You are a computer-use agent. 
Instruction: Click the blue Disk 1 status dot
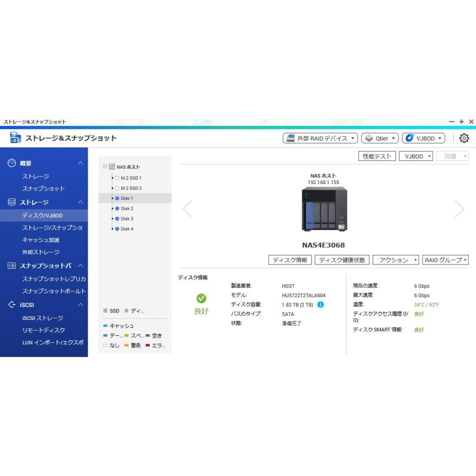click(117, 198)
